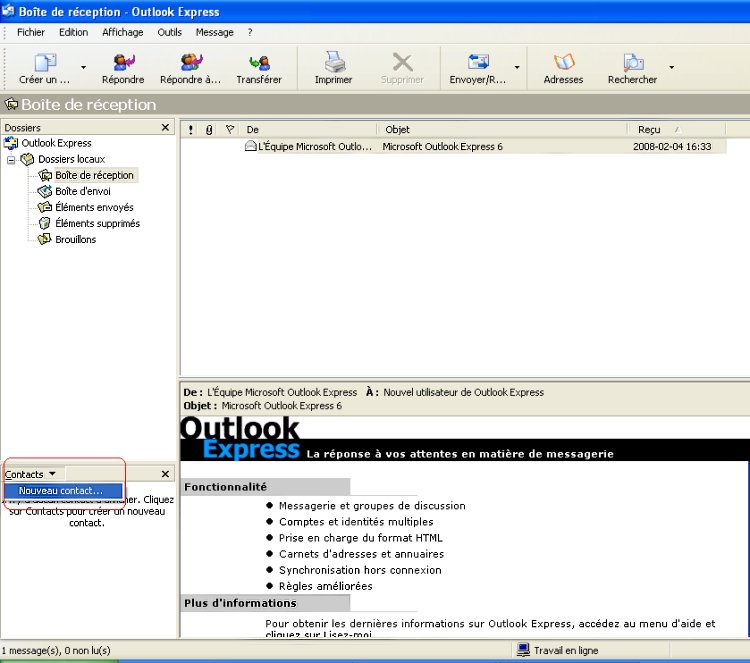750x663 pixels.
Task: Open the Adresses address book
Action: (x=563, y=64)
